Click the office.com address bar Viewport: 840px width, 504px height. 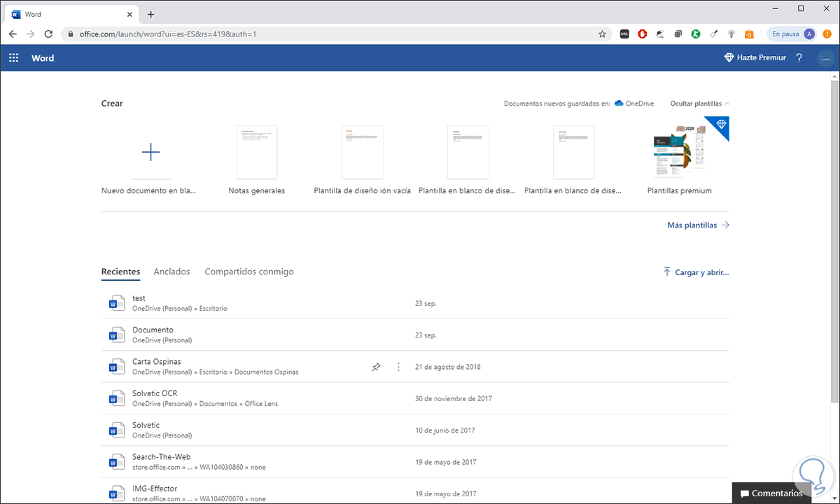tap(335, 34)
